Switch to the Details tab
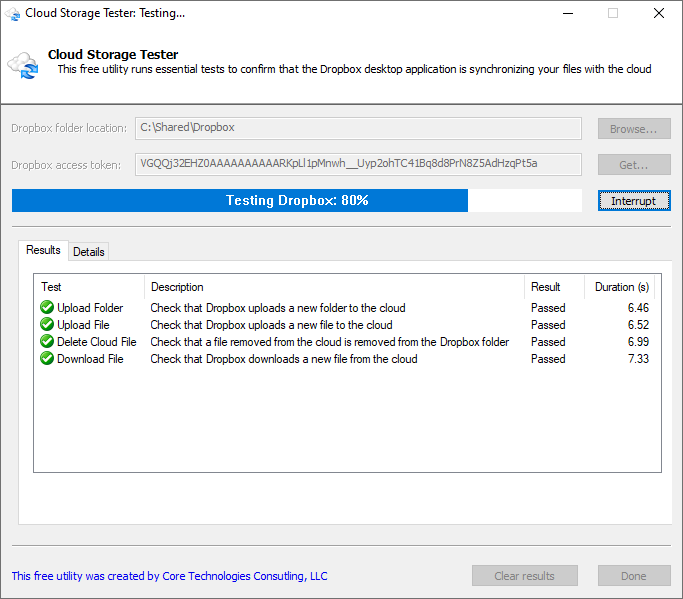The width and height of the screenshot is (683, 599). (88, 252)
